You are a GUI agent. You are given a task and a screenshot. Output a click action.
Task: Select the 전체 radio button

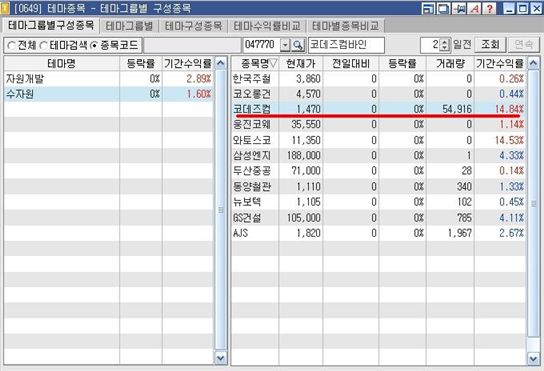coord(11,45)
